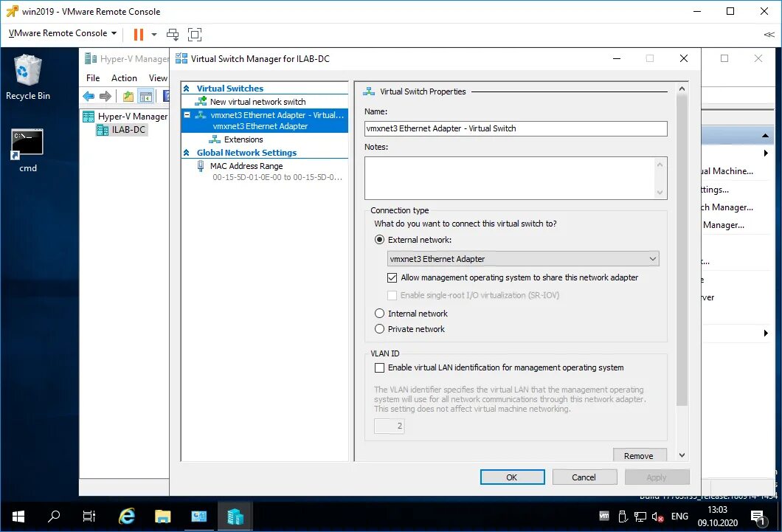Open the Action Center notifications icon
The height and width of the screenshot is (532, 782).
[758, 517]
